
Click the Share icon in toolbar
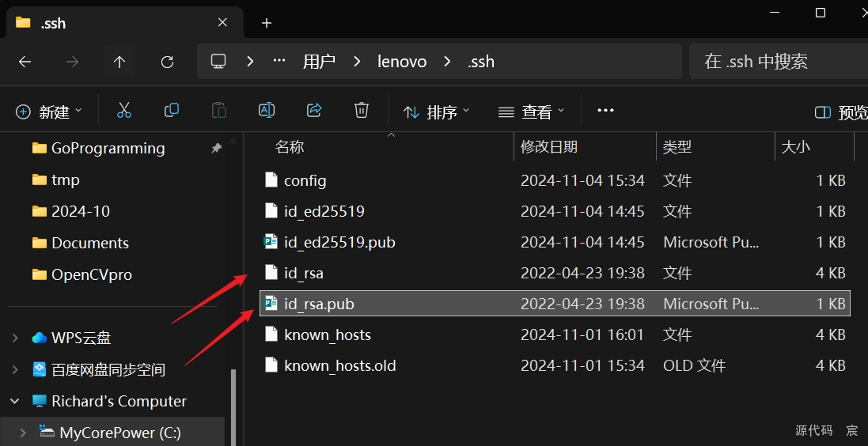(314, 111)
